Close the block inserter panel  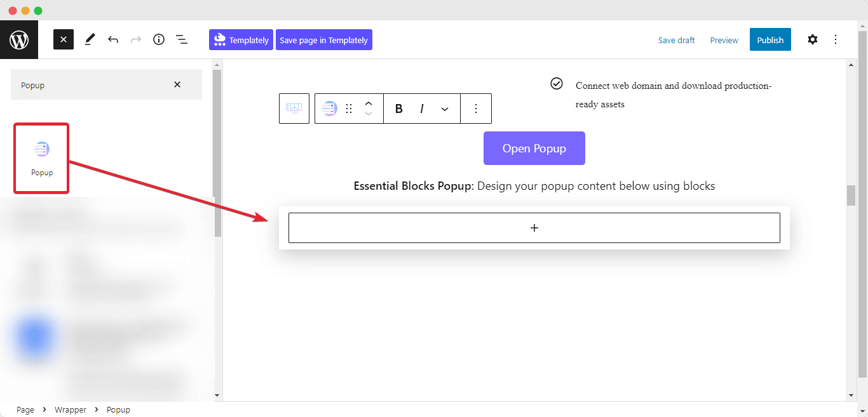point(64,39)
